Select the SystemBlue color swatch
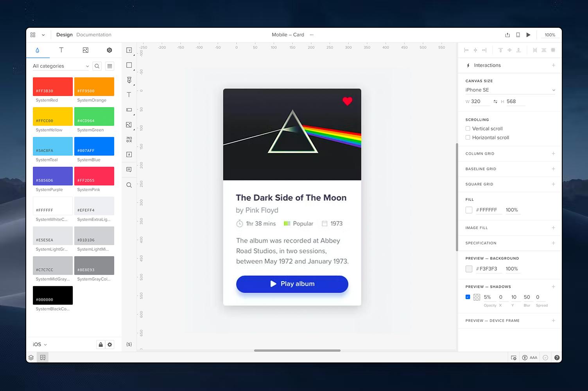The image size is (588, 391). click(x=94, y=146)
